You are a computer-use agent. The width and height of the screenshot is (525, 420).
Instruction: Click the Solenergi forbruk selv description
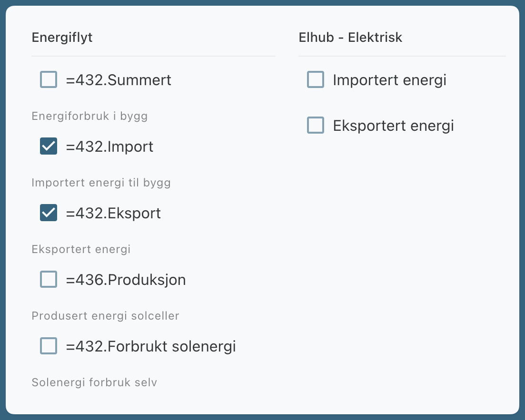(94, 382)
